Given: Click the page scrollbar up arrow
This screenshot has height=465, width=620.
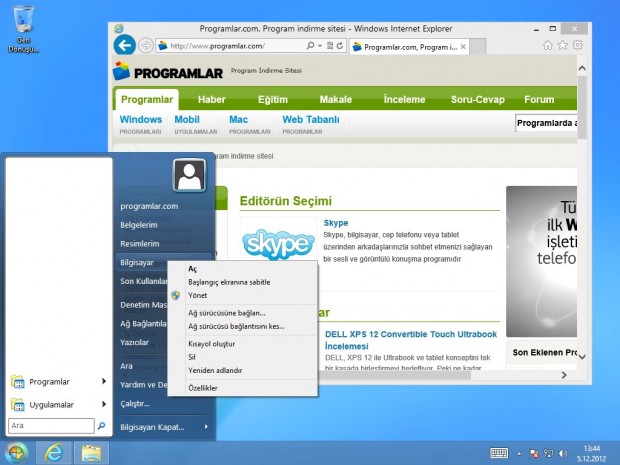Looking at the screenshot, I should pos(582,68).
